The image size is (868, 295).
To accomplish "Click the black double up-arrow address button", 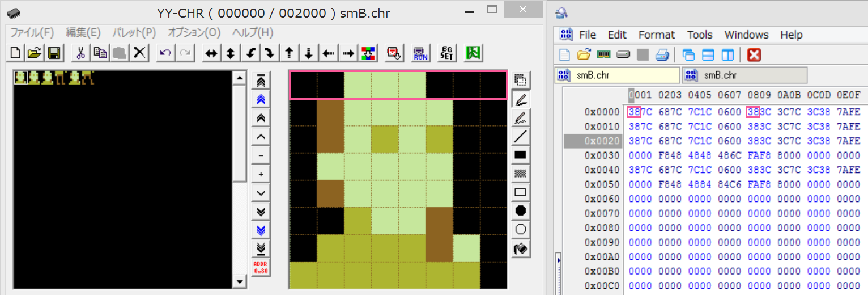I will (x=261, y=117).
